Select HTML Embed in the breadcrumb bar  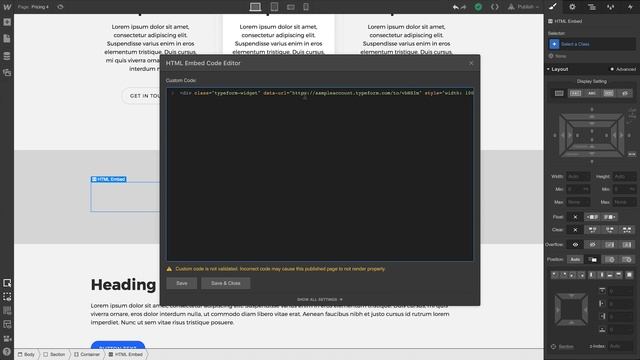(x=126, y=354)
